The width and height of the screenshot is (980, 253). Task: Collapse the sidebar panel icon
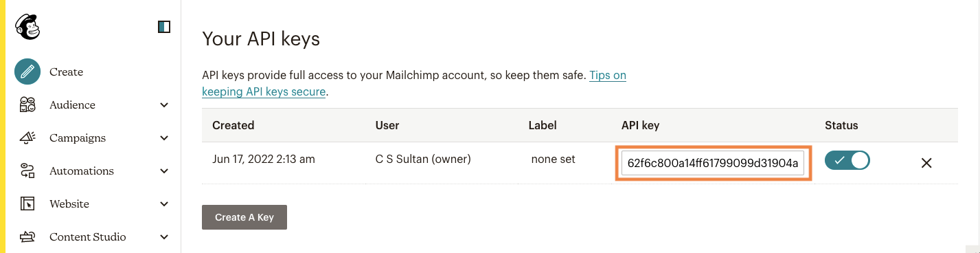(163, 27)
